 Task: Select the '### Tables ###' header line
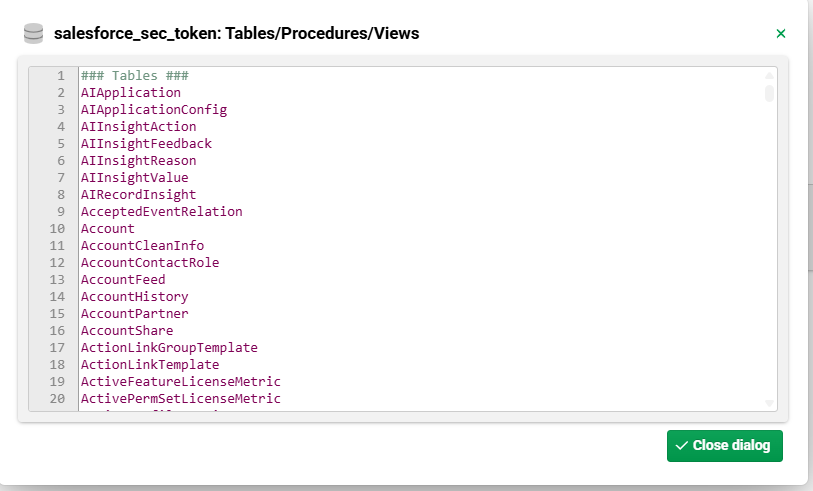[x=135, y=76]
